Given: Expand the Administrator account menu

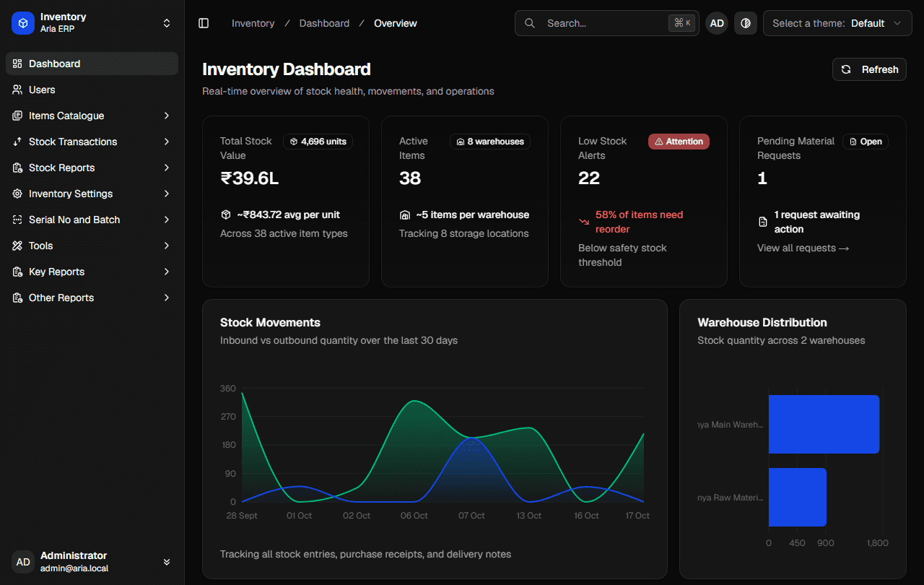Looking at the screenshot, I should (167, 562).
